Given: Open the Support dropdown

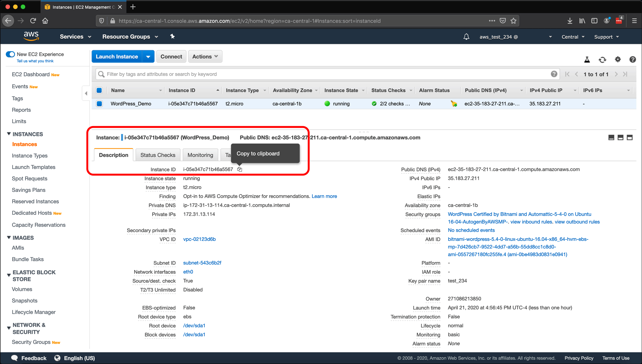Looking at the screenshot, I should tap(607, 37).
